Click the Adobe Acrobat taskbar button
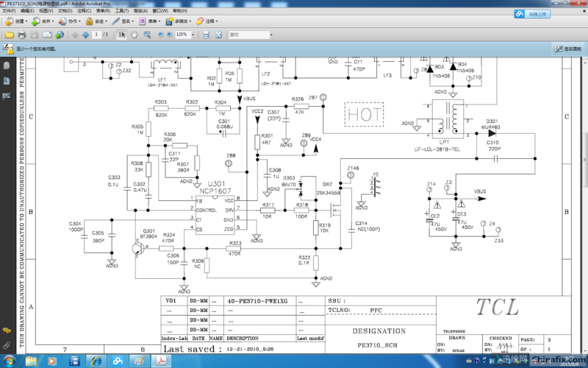 [x=161, y=361]
